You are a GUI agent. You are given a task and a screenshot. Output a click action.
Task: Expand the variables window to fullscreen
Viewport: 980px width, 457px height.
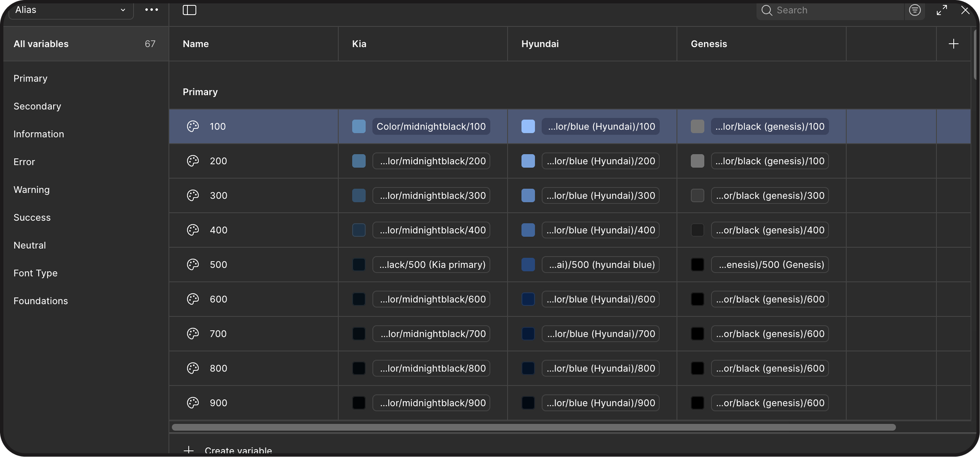[942, 10]
